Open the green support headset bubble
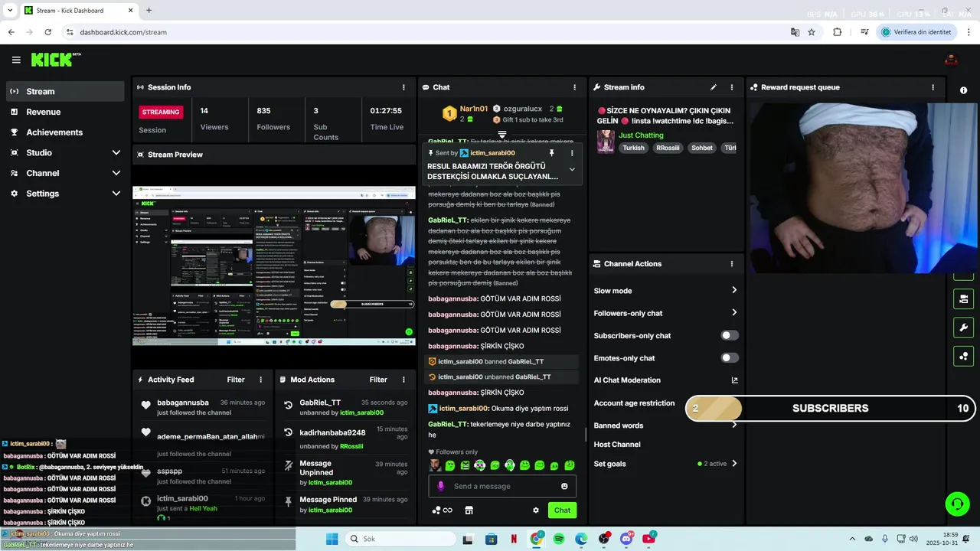The width and height of the screenshot is (980, 551). click(x=957, y=504)
